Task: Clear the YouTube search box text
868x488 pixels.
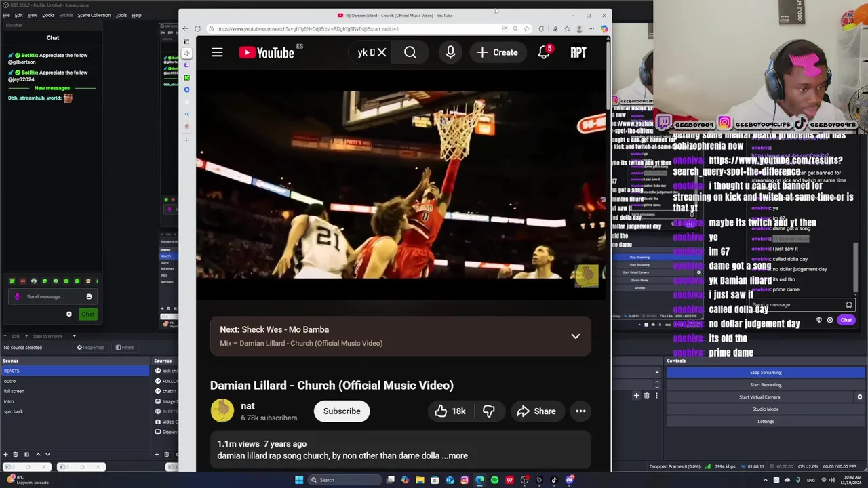Action: click(x=382, y=52)
